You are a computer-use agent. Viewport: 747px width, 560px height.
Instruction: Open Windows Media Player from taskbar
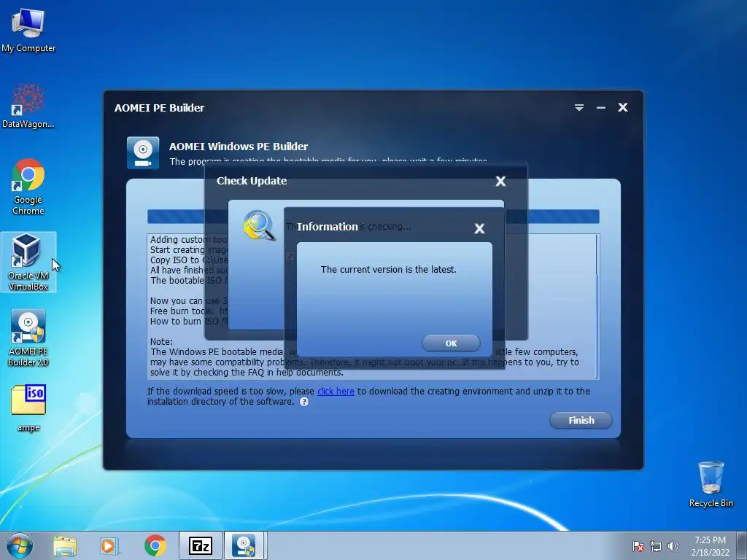(x=109, y=545)
